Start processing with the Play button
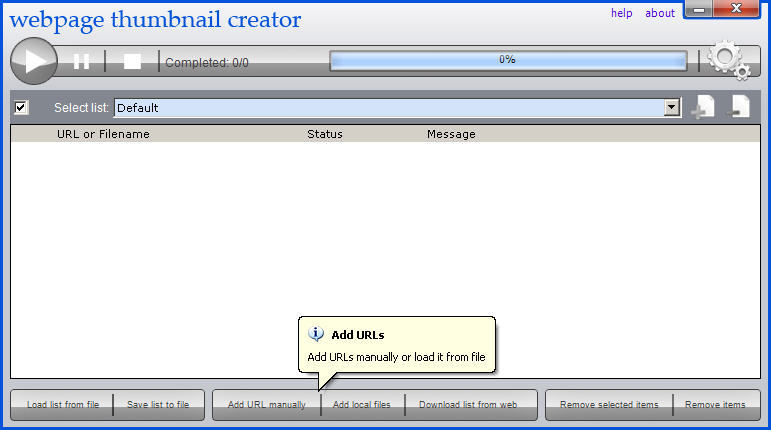This screenshot has width=771, height=430. point(34,61)
